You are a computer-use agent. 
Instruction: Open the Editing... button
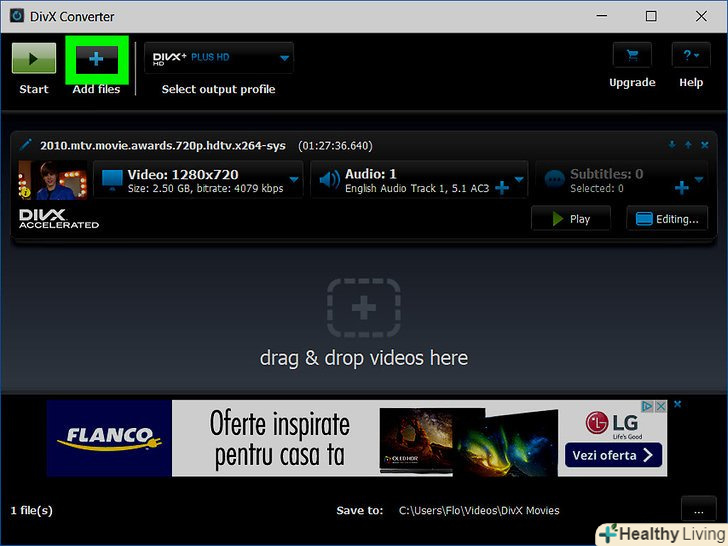coord(667,219)
